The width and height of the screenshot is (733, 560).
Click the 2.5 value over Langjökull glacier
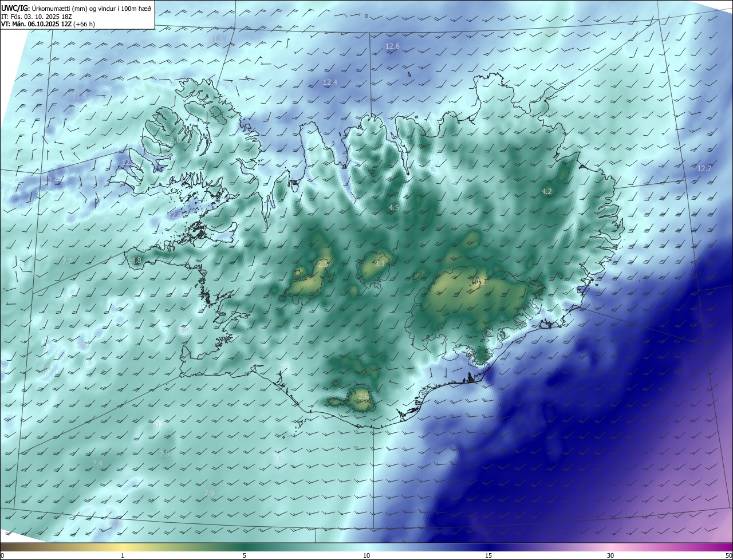click(x=323, y=264)
